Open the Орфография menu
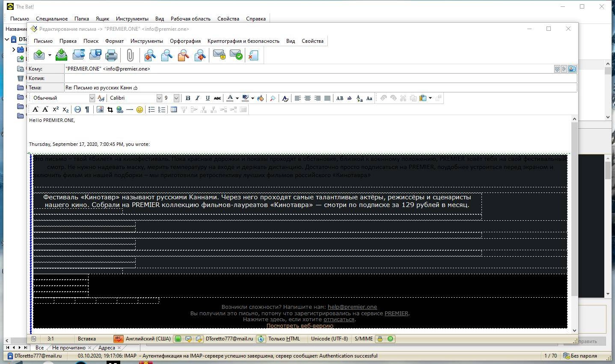This screenshot has height=364, width=615. click(x=185, y=41)
